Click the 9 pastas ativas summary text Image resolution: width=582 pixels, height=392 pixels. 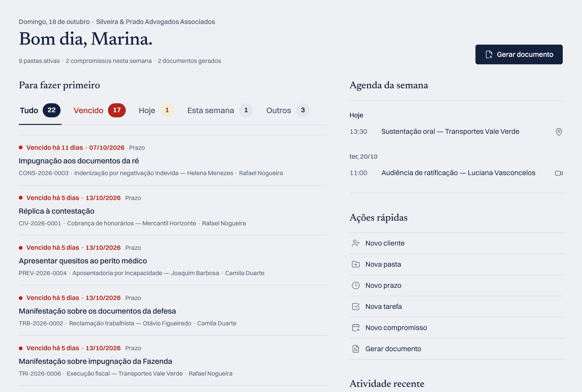[39, 61]
